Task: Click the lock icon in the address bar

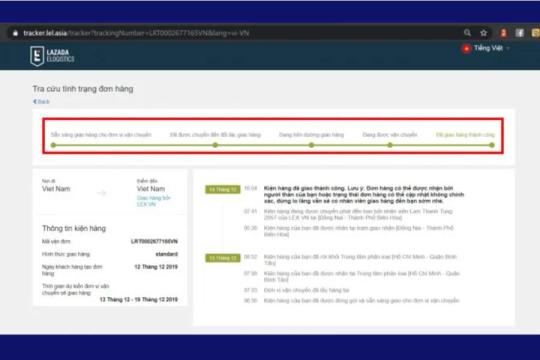Action: point(15,33)
